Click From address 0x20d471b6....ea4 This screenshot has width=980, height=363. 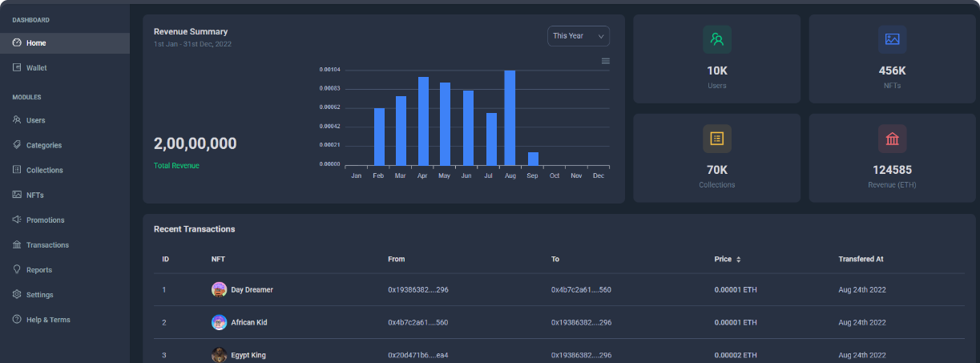[417, 355]
